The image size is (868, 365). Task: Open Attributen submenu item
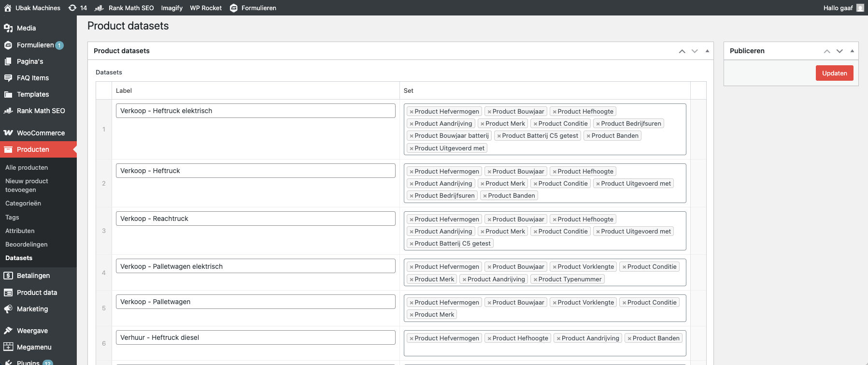pyautogui.click(x=20, y=231)
